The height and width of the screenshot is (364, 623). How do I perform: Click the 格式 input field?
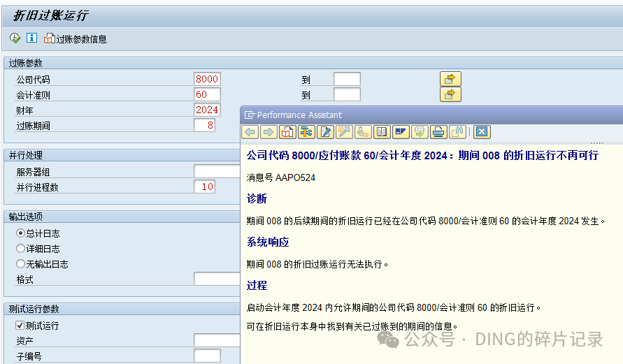(217, 279)
